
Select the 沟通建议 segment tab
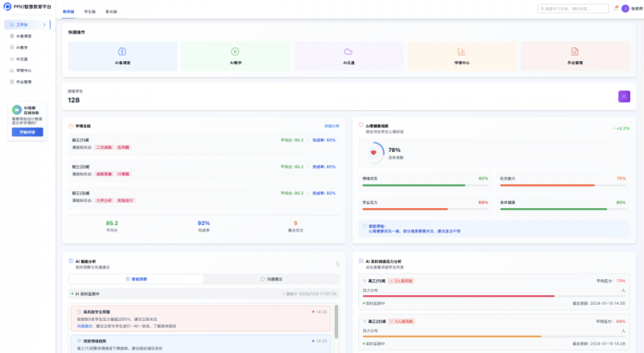[270, 279]
